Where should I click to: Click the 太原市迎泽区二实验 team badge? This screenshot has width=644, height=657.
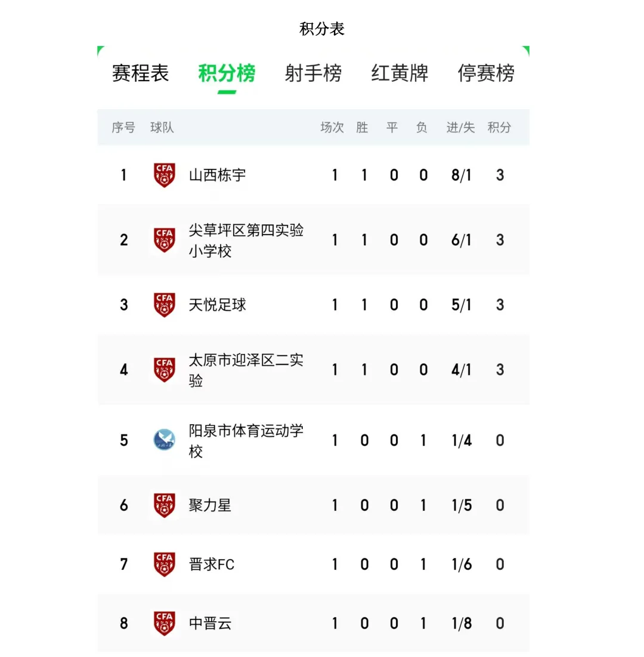pos(164,369)
